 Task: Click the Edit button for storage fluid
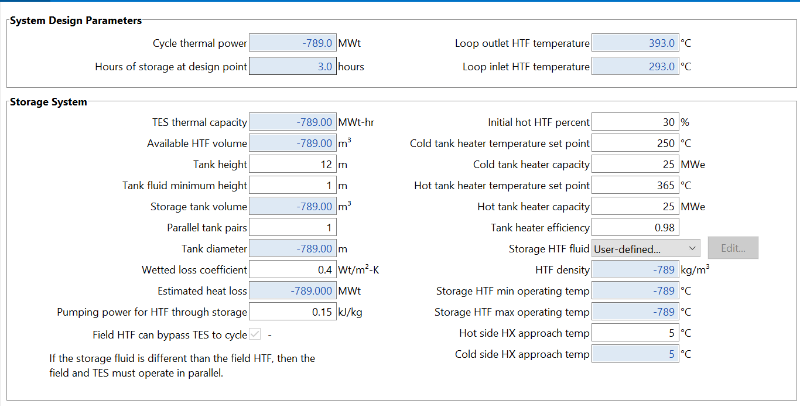point(733,248)
